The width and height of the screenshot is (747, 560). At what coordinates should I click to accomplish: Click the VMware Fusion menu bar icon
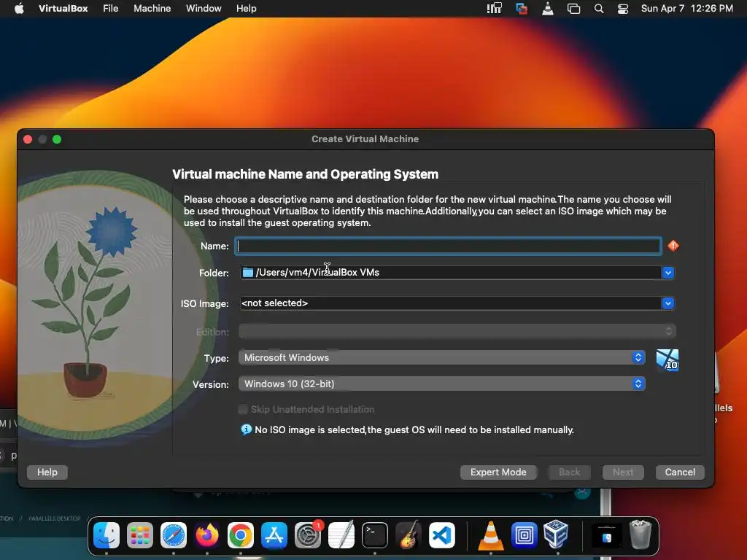click(x=521, y=9)
